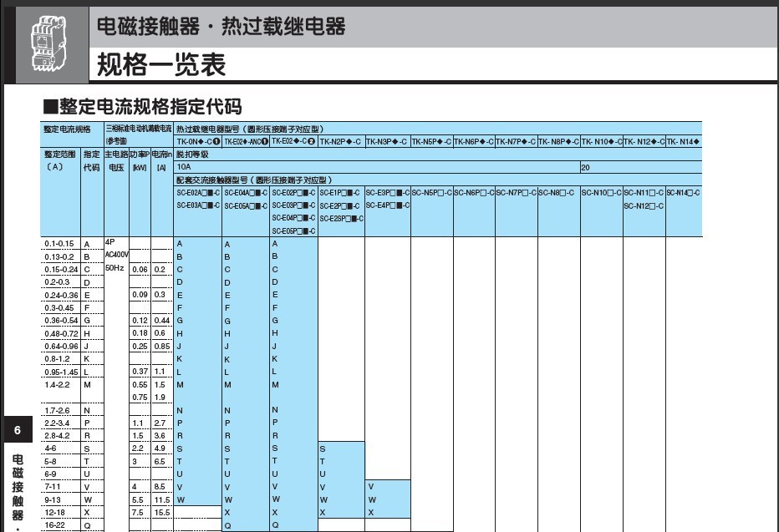Screen dimensions: 779x532
Task: Click the chapter 6 side tab marker
Action: [17, 429]
